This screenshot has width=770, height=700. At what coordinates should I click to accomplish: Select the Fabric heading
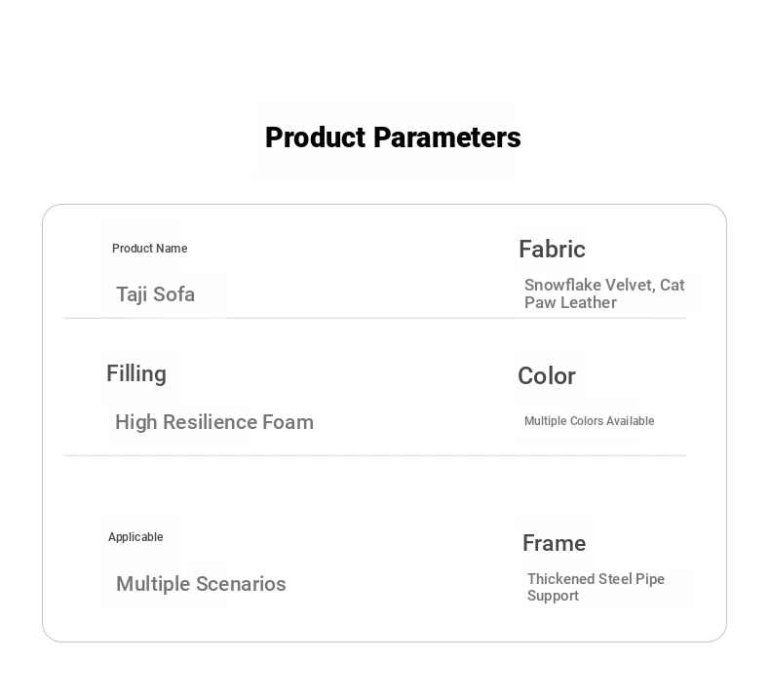(x=552, y=249)
